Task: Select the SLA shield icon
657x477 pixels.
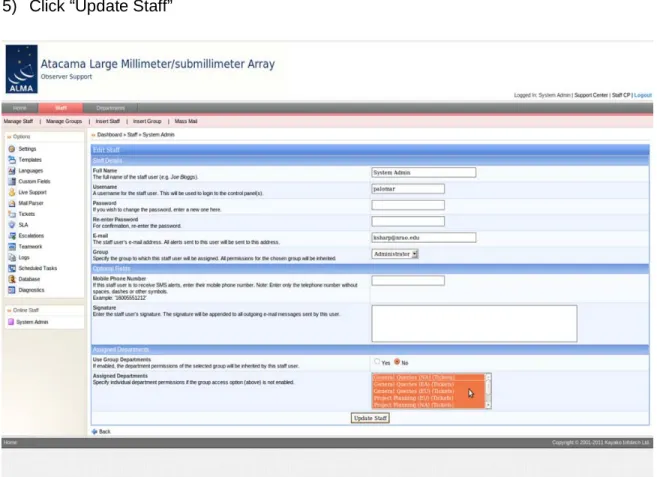Action: [x=12, y=225]
